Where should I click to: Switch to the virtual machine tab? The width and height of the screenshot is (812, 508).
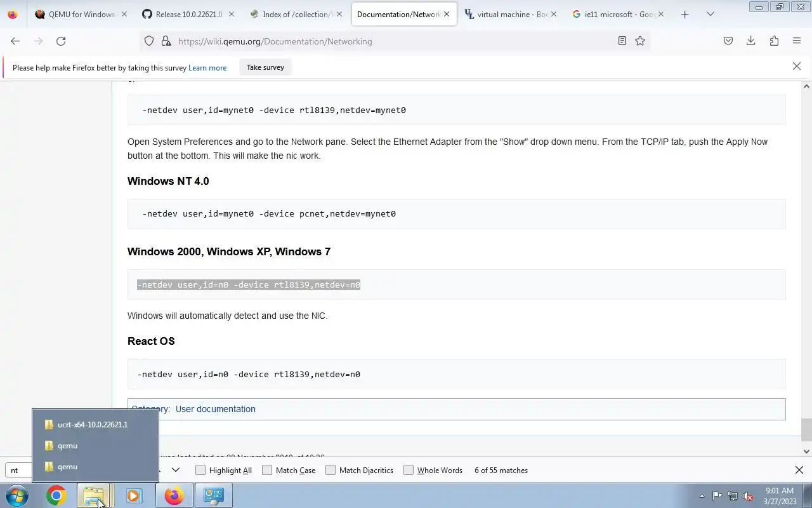[x=510, y=14]
